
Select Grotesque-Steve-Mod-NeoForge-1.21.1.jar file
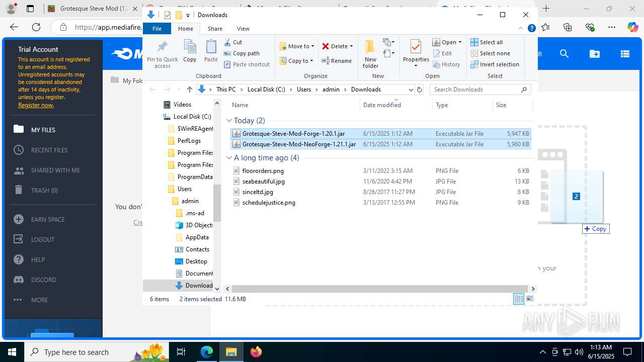(x=381, y=144)
